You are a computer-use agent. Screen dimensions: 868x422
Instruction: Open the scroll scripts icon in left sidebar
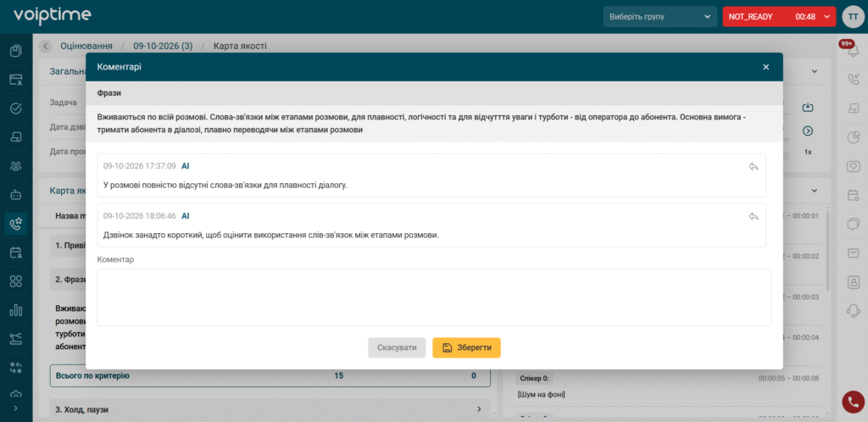(16, 136)
